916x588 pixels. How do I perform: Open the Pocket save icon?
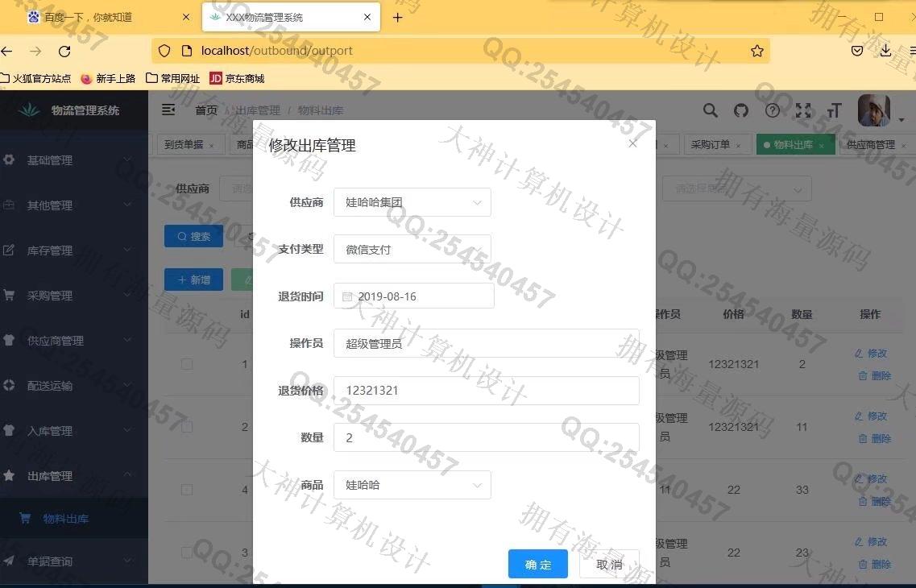pos(857,51)
